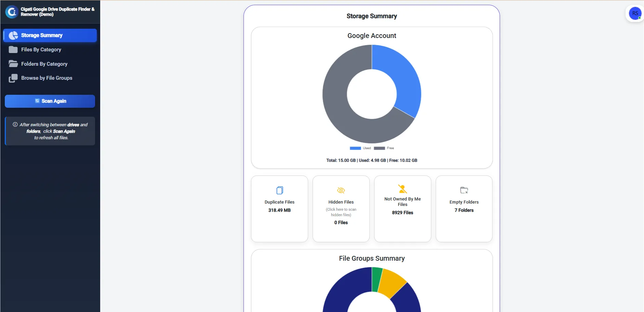The height and width of the screenshot is (312, 644).
Task: Click the Hidden Files crossed-eye icon
Action: (x=341, y=190)
